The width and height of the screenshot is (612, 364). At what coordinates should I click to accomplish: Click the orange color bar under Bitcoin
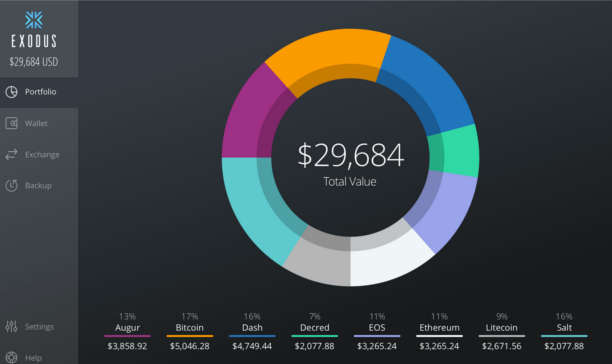[x=190, y=336]
